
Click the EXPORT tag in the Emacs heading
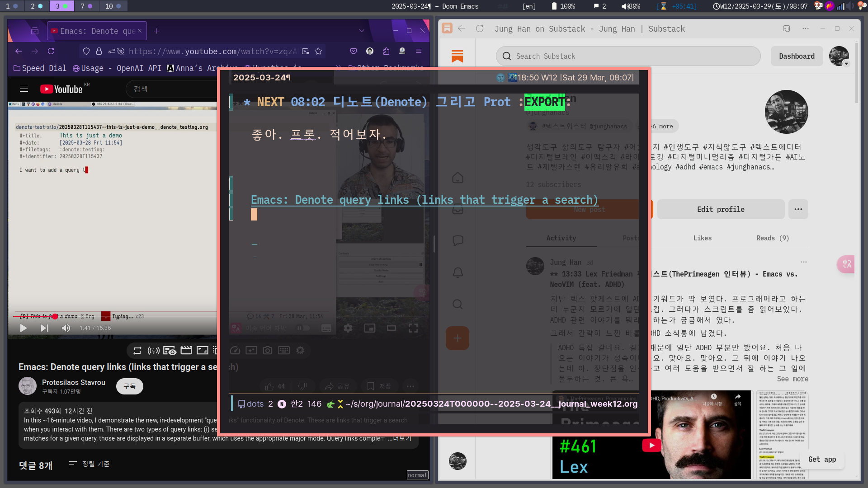(544, 102)
